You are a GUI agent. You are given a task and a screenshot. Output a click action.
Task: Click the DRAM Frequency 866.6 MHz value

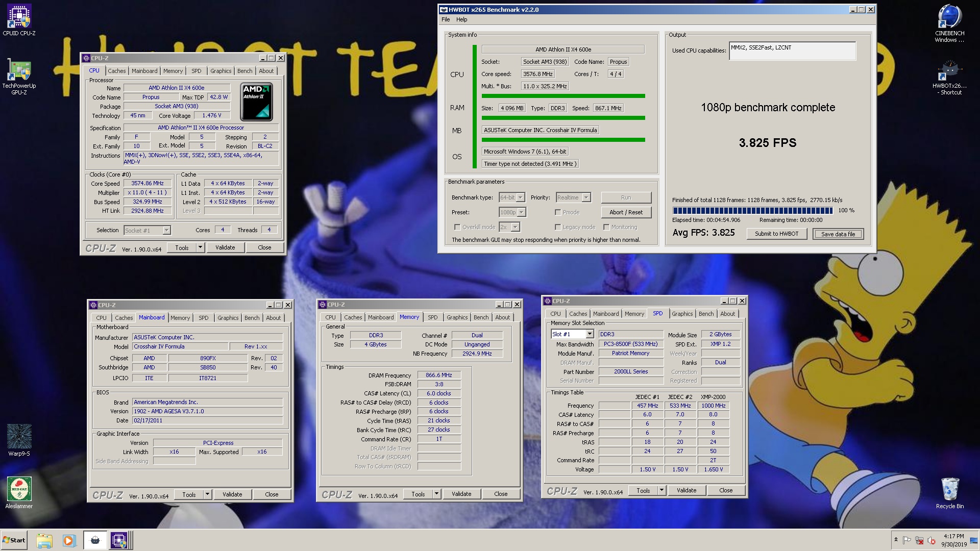coord(439,375)
